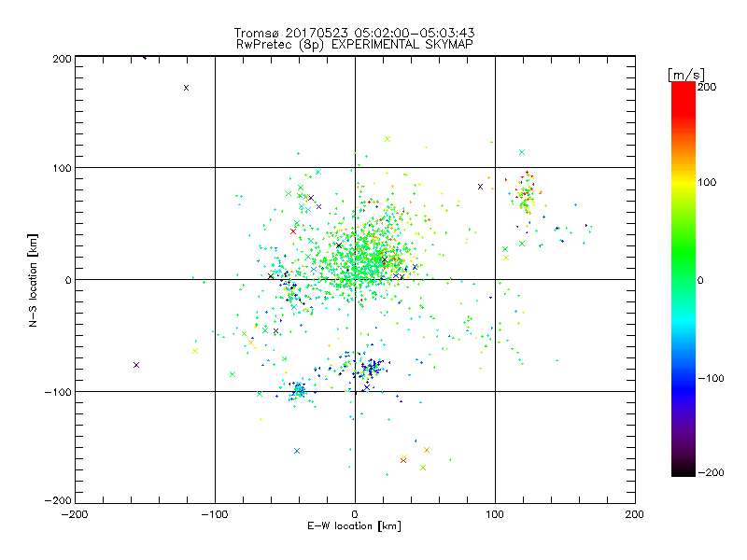Click the x-axis tick label '100'
Screen dimensions: 747x560
(x=495, y=514)
